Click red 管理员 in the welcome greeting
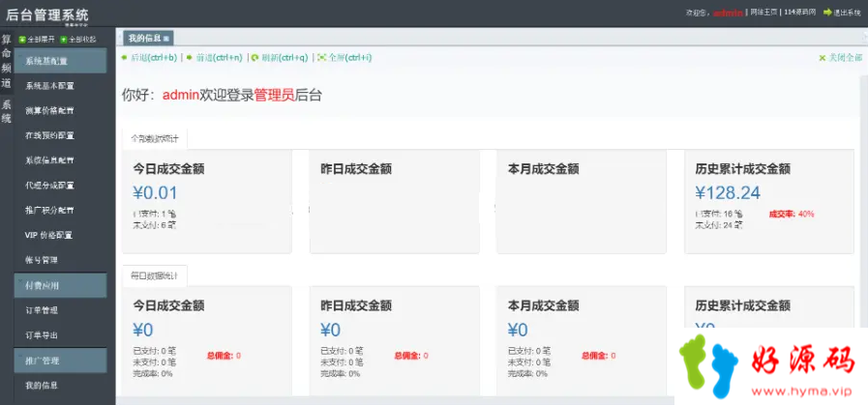The height and width of the screenshot is (405, 868). tap(274, 95)
